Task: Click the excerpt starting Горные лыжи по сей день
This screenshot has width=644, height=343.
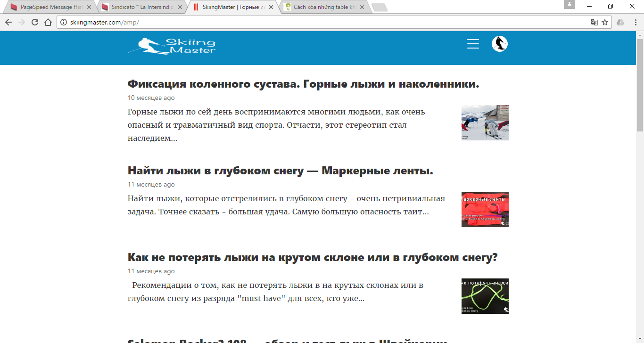Action: point(276,125)
